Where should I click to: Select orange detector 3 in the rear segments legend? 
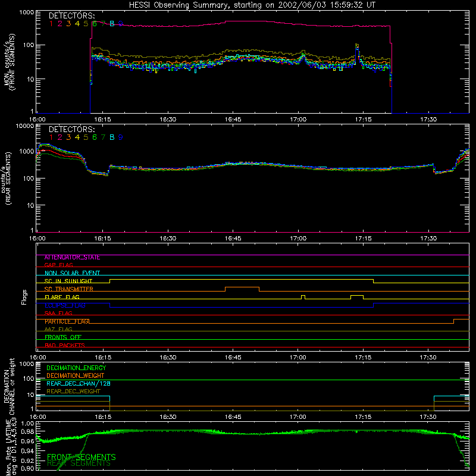point(68,137)
